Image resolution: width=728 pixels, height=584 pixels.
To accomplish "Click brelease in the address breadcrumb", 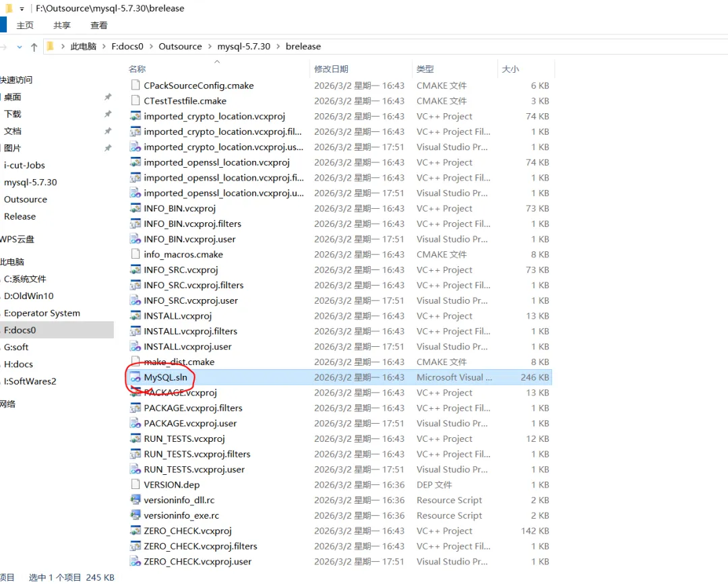I will 303,46.
